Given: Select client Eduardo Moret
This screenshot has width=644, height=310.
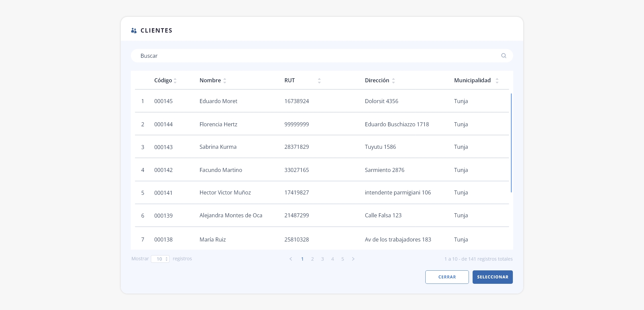Looking at the screenshot, I should [218, 101].
